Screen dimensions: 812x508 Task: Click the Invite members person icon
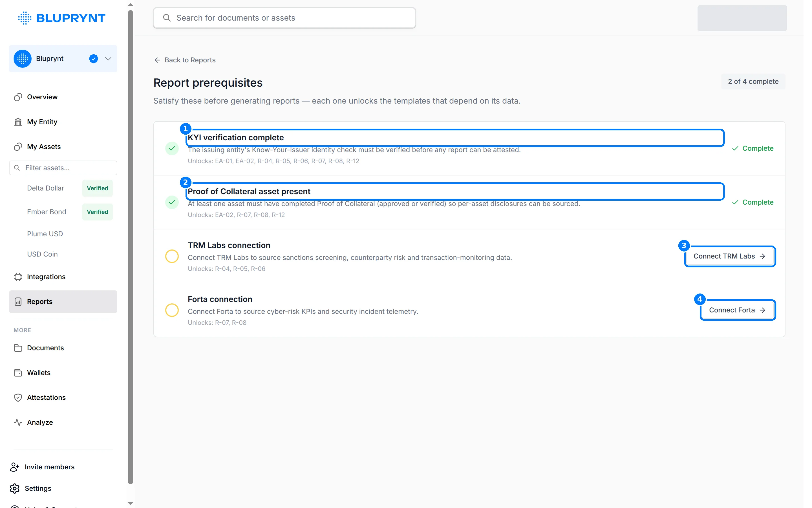pos(14,467)
